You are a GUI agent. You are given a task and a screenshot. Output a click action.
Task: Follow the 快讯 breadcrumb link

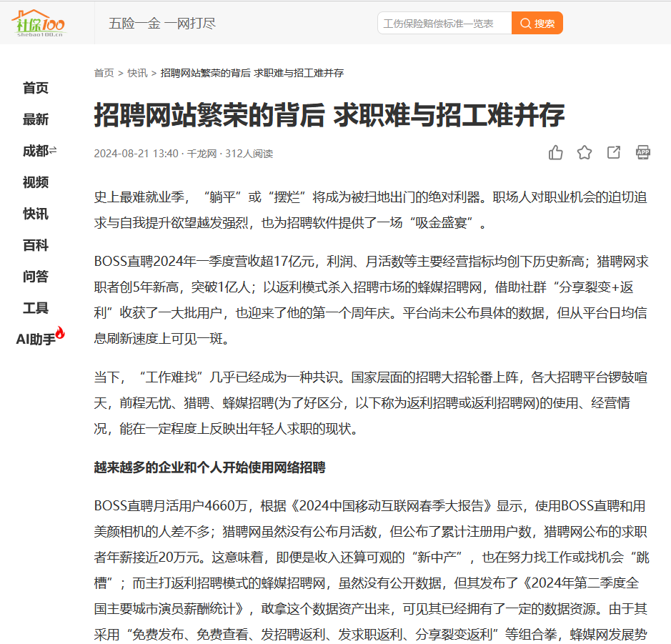coord(137,73)
